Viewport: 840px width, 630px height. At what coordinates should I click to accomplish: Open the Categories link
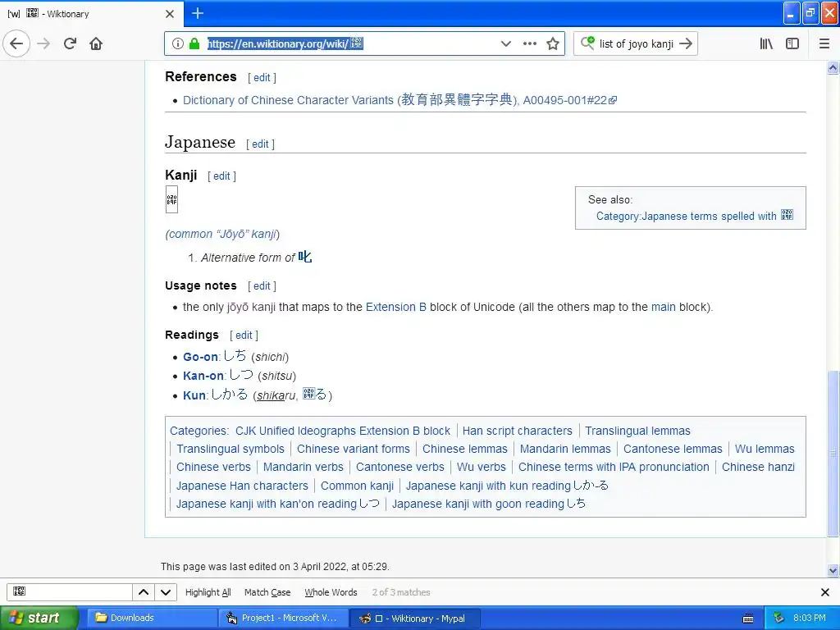199,431
